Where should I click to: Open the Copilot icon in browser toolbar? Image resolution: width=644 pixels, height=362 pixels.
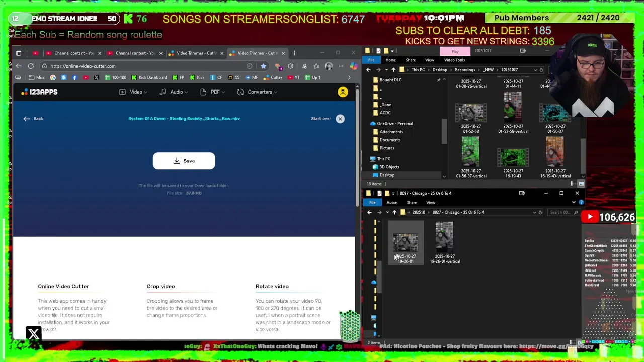353,66
